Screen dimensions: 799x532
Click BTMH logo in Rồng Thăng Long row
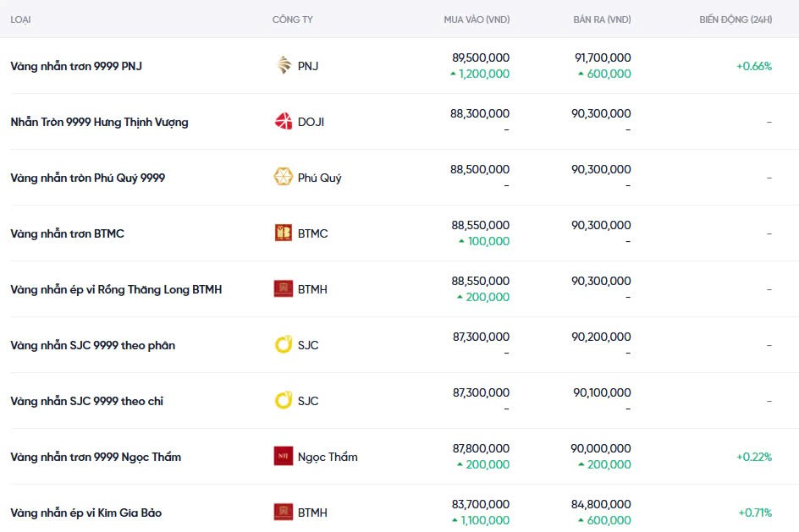click(x=284, y=289)
